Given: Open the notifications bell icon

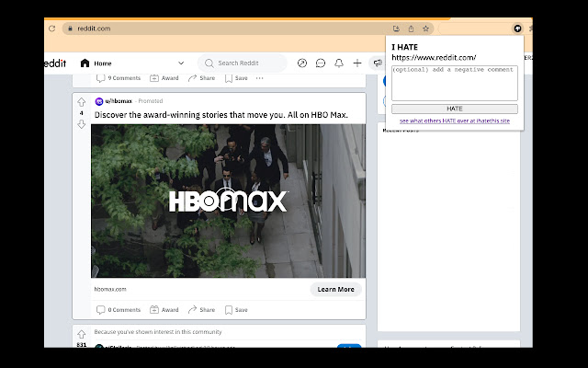Looking at the screenshot, I should pyautogui.click(x=339, y=63).
